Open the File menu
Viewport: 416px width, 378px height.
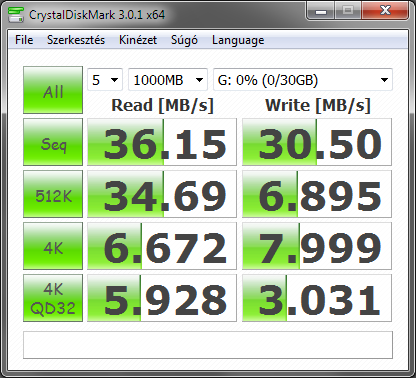pos(24,40)
